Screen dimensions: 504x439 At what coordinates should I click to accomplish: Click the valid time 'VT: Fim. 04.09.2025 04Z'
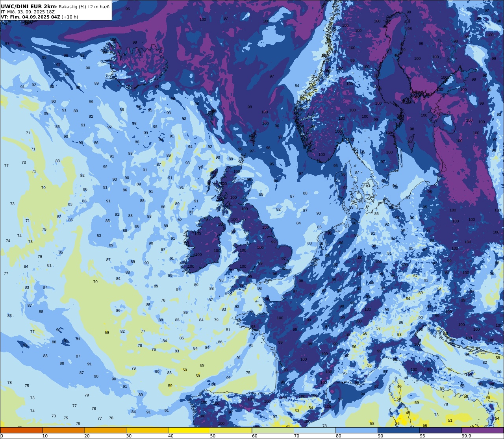(x=31, y=17)
